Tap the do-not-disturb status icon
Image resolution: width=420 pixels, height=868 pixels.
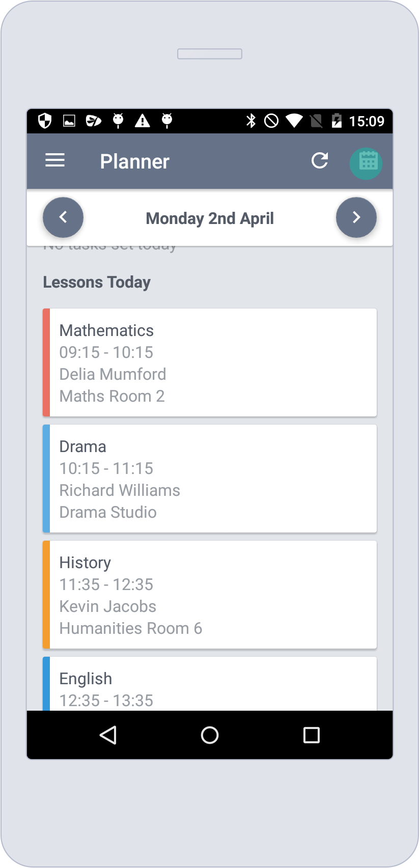point(271,121)
